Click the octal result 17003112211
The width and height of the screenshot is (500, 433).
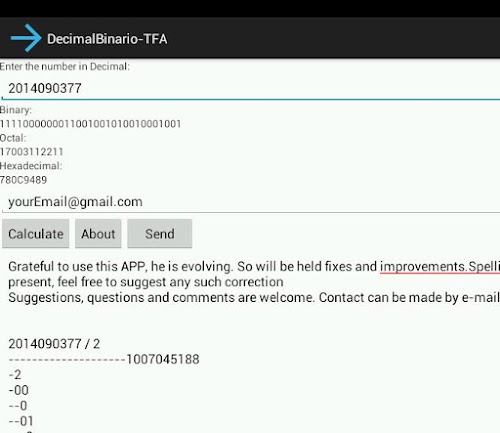[31, 152]
